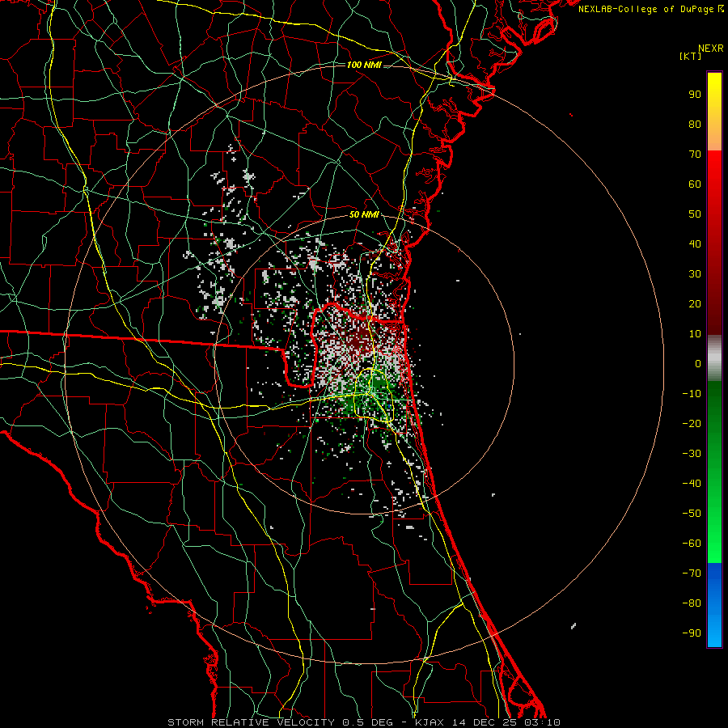Click the 20 value on the velocity scale
This screenshot has height=728, width=728.
pos(695,303)
